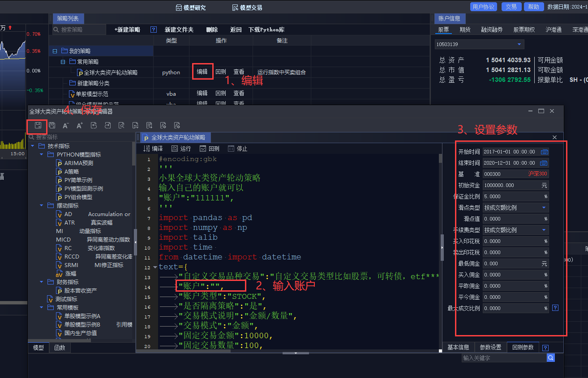This screenshot has height=378, width=588.
Task: Click the 交易 button at top right
Action: 511,7
